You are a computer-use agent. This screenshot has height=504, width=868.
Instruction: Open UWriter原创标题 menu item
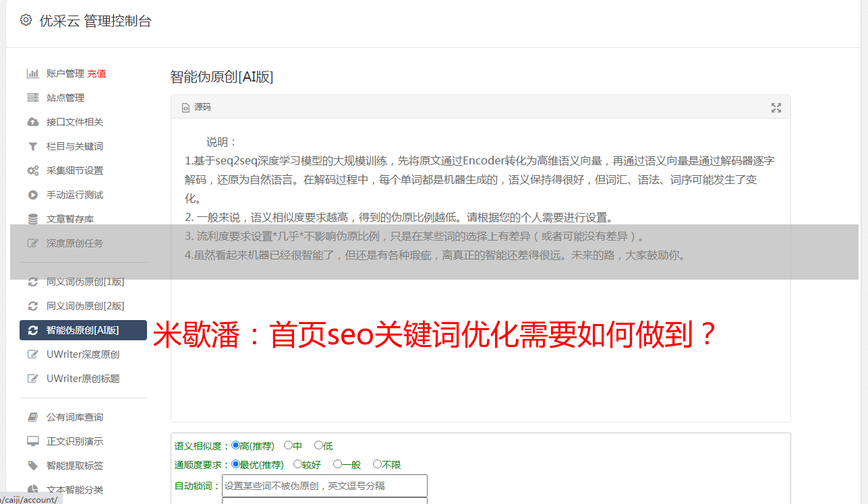click(x=83, y=379)
